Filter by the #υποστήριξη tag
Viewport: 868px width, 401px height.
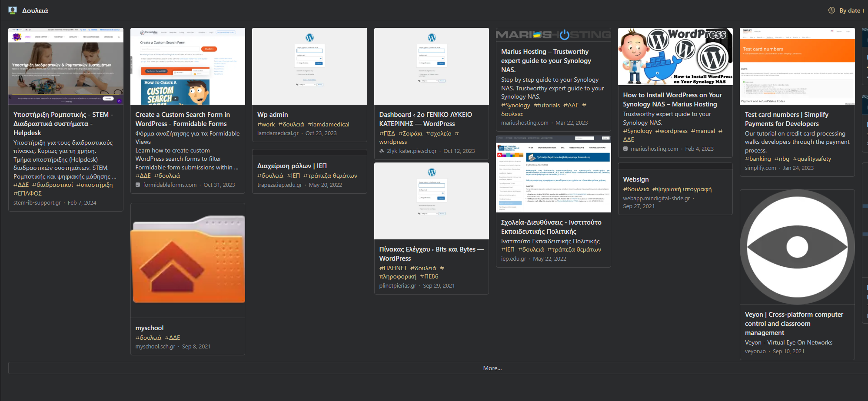[x=95, y=185]
